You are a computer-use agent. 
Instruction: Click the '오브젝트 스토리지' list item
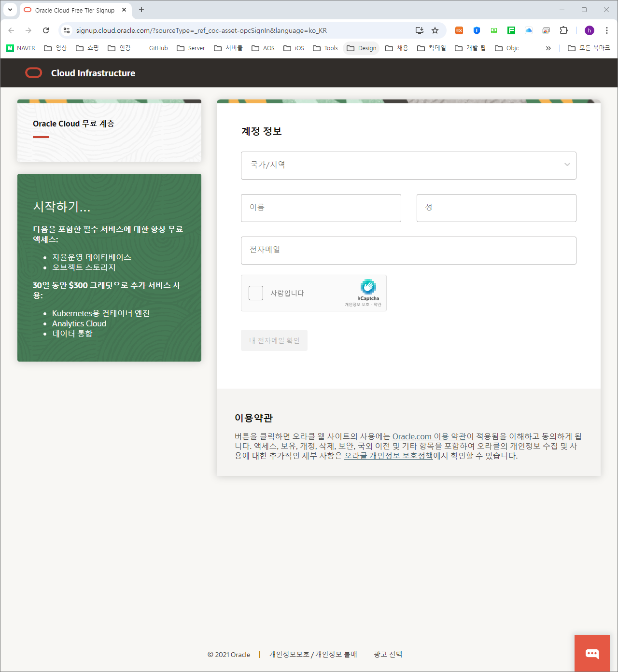(84, 267)
